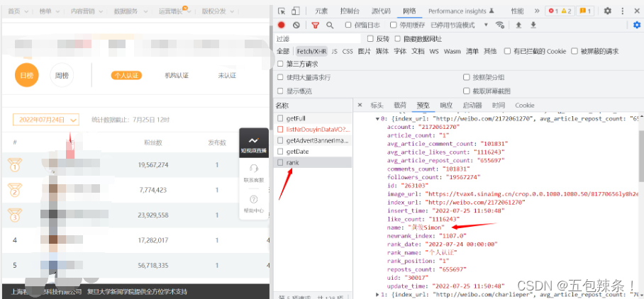
Task: Enable the disable cache checkbox
Action: coord(393,25)
